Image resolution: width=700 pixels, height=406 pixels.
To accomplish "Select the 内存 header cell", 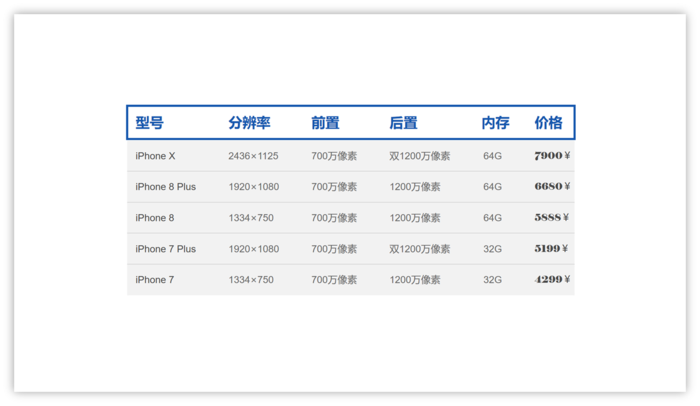I will tap(495, 123).
